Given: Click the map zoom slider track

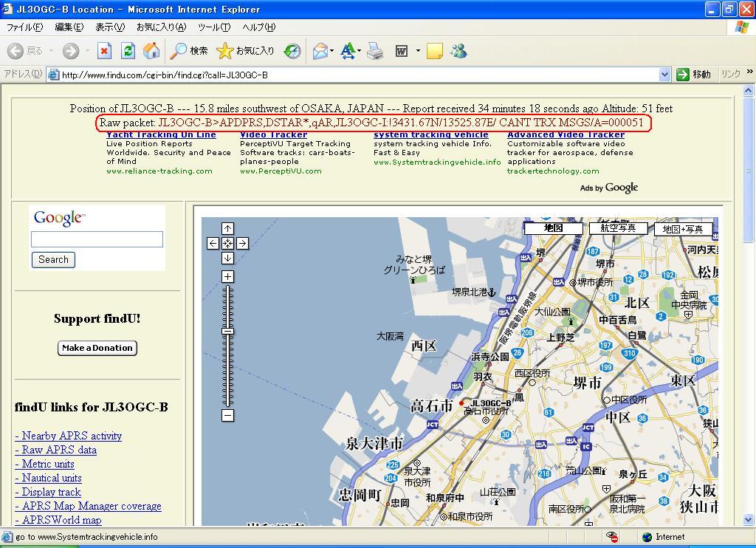Looking at the screenshot, I should (x=227, y=346).
